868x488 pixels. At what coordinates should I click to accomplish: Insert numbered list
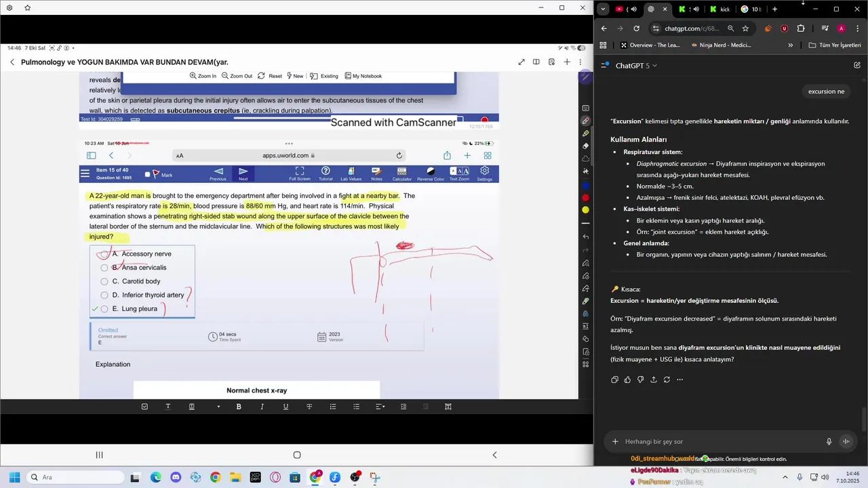coord(333,407)
